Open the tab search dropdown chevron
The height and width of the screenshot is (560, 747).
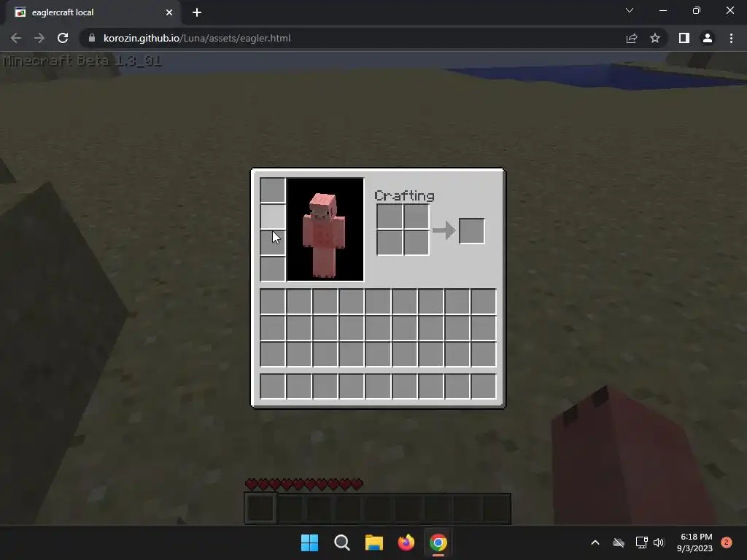(630, 10)
